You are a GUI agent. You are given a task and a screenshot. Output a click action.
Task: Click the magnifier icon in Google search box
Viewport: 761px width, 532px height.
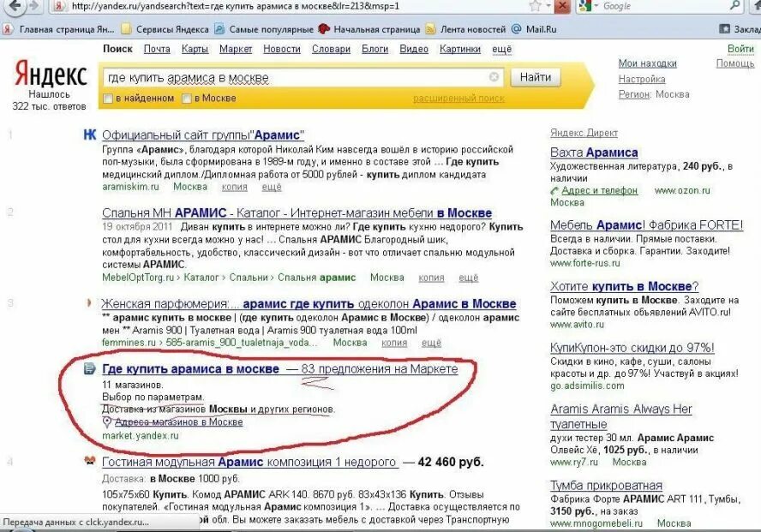point(734,6)
